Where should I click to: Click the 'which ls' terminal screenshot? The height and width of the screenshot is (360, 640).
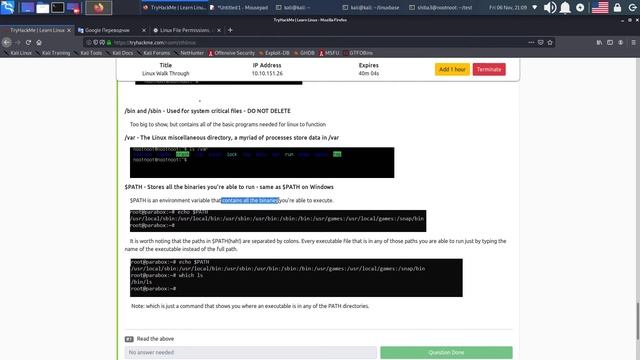296,278
